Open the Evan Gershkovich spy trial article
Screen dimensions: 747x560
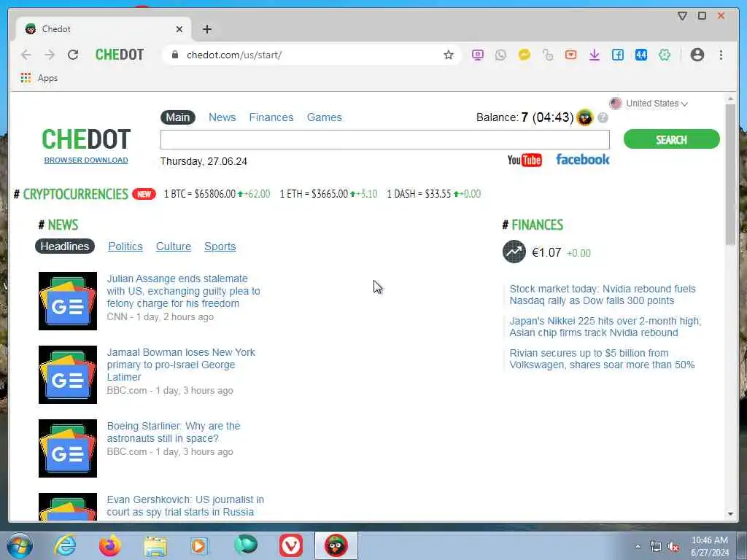(185, 506)
